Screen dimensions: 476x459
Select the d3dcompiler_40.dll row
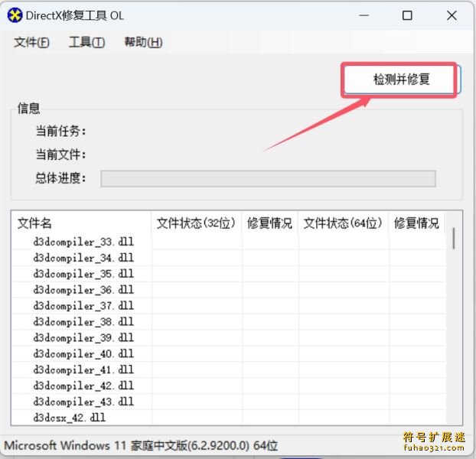(229, 353)
